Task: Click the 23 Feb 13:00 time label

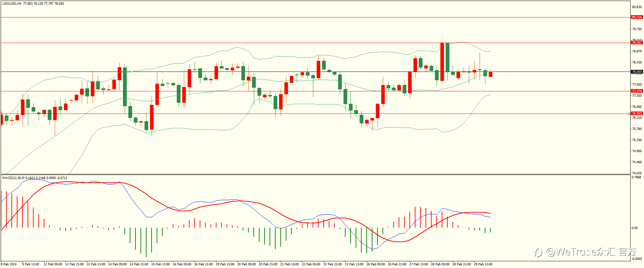Action: click(354, 264)
